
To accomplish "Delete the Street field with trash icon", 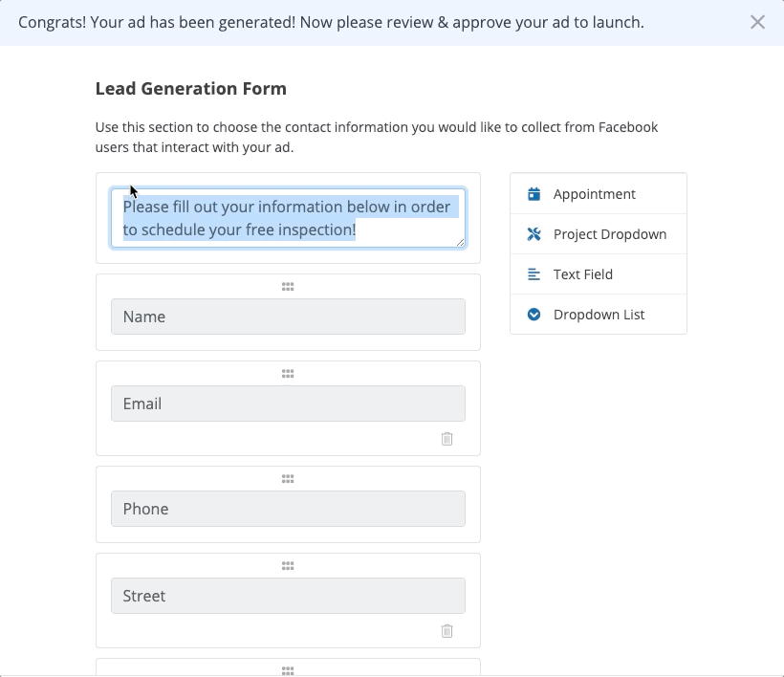I will coord(446,631).
